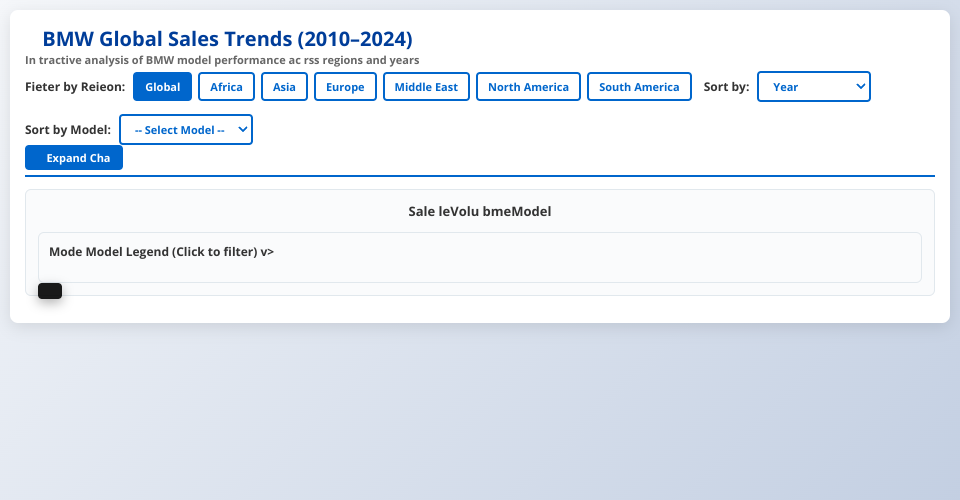Filter sales by Africa region
This screenshot has height=500, width=960.
pyautogui.click(x=226, y=87)
